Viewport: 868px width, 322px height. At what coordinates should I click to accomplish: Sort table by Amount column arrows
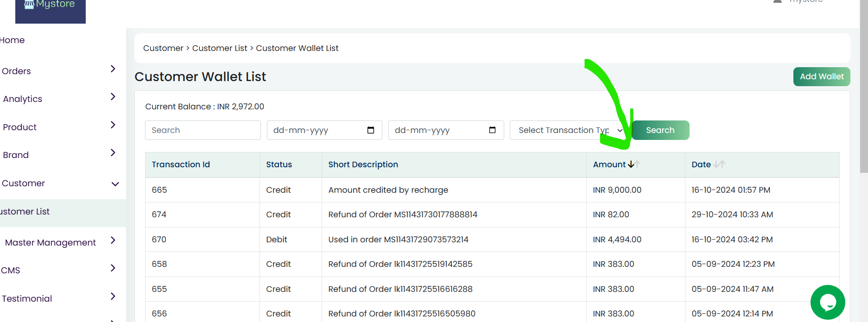coord(634,164)
